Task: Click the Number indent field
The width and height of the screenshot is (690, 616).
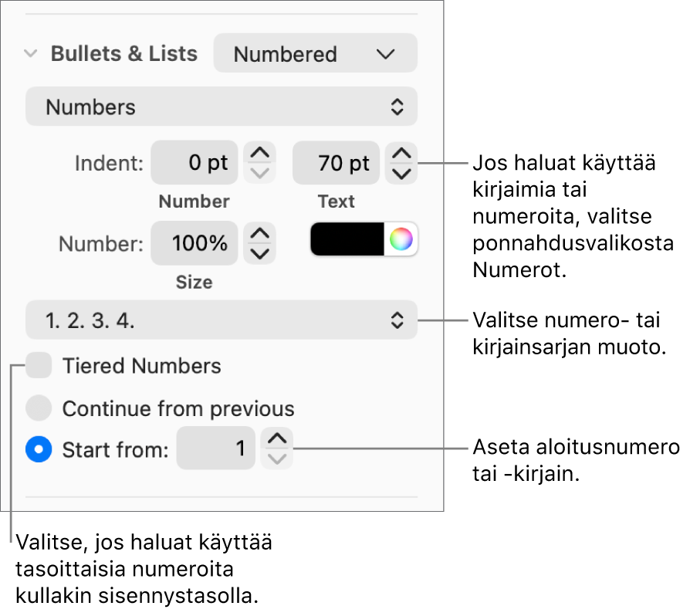Action: (x=194, y=163)
